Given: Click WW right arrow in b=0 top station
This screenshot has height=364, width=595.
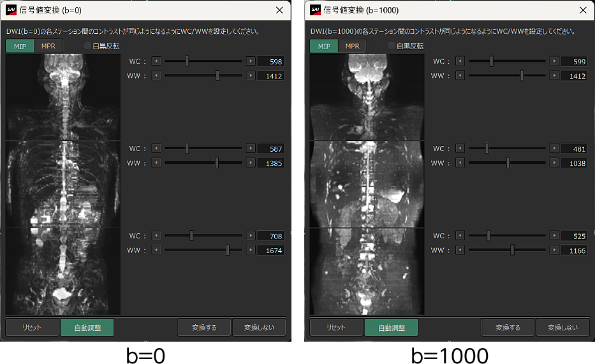Looking at the screenshot, I should click(x=251, y=76).
